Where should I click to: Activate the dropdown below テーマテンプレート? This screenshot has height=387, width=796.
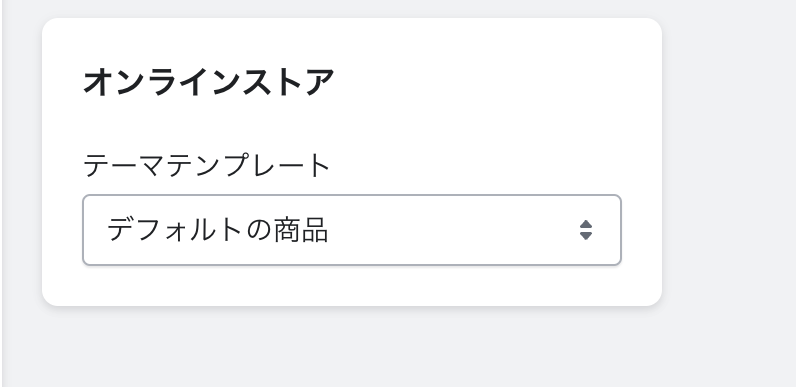pyautogui.click(x=352, y=230)
